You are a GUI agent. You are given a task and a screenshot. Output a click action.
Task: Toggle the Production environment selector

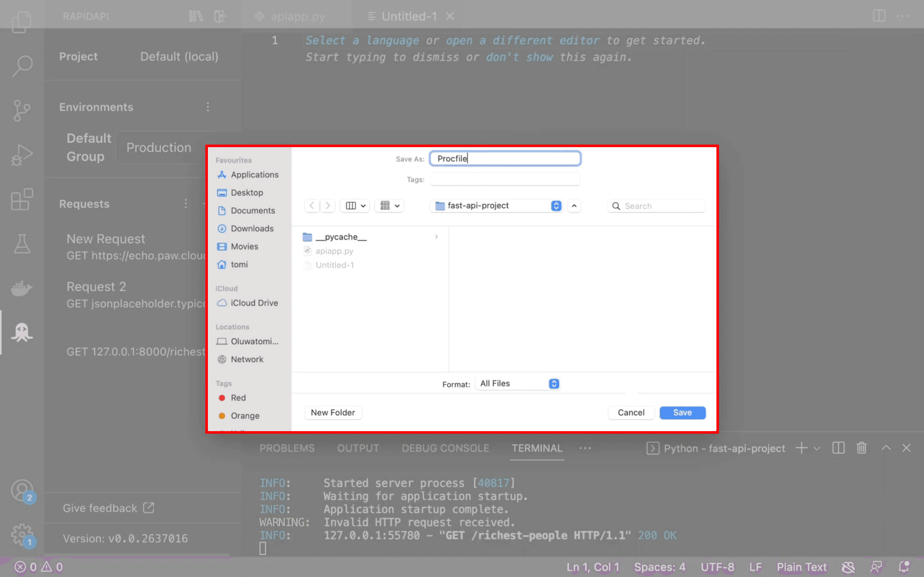[158, 147]
